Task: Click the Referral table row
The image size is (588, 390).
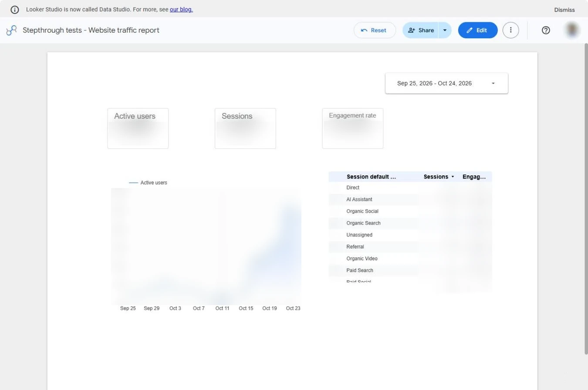Action: point(410,247)
